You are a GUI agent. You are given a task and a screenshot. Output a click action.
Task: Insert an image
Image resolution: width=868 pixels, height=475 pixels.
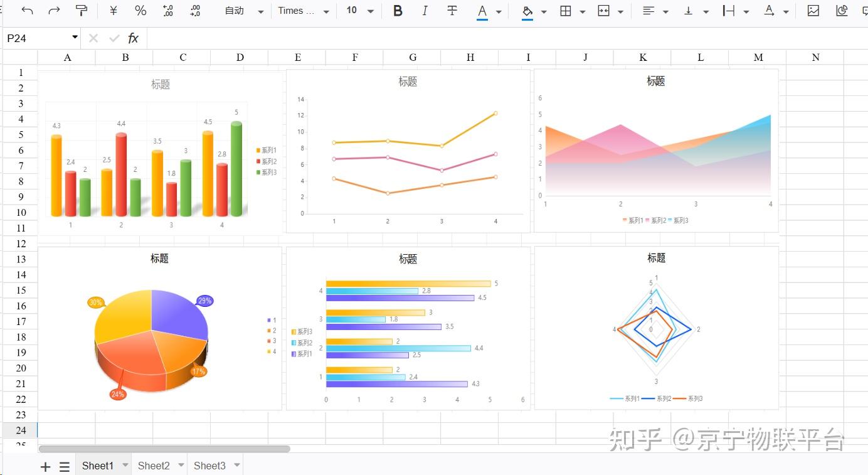click(813, 11)
